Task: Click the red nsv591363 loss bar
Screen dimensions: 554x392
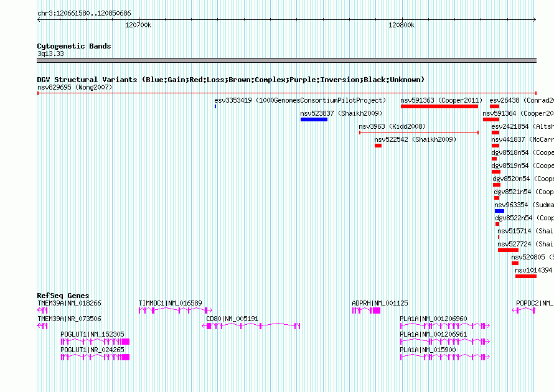Action: 439,106
